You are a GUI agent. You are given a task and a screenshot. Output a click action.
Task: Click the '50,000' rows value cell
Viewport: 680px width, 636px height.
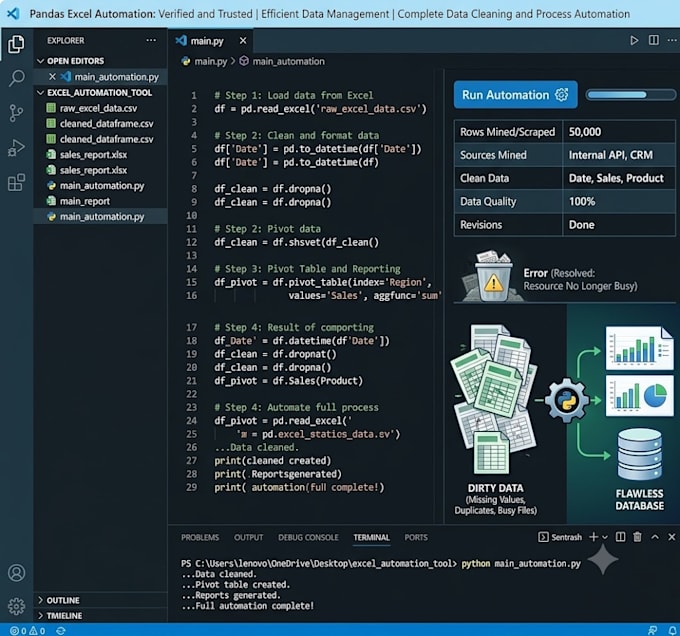point(619,132)
